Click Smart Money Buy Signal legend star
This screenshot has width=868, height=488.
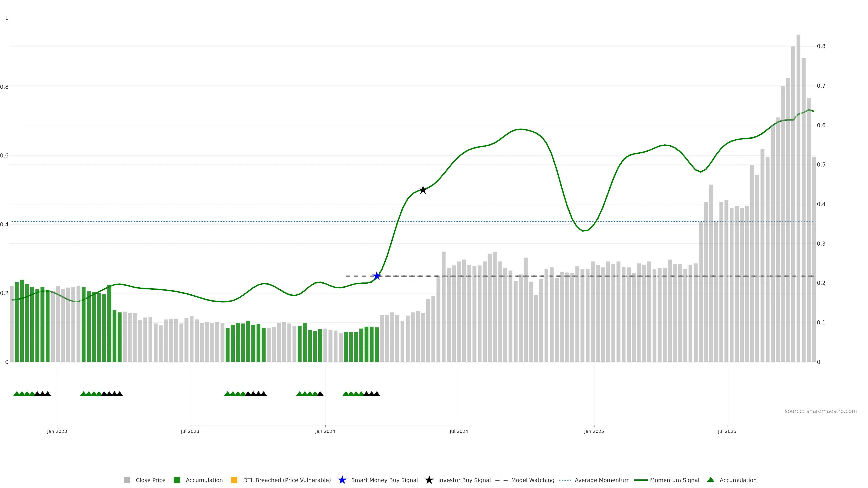pyautogui.click(x=342, y=480)
